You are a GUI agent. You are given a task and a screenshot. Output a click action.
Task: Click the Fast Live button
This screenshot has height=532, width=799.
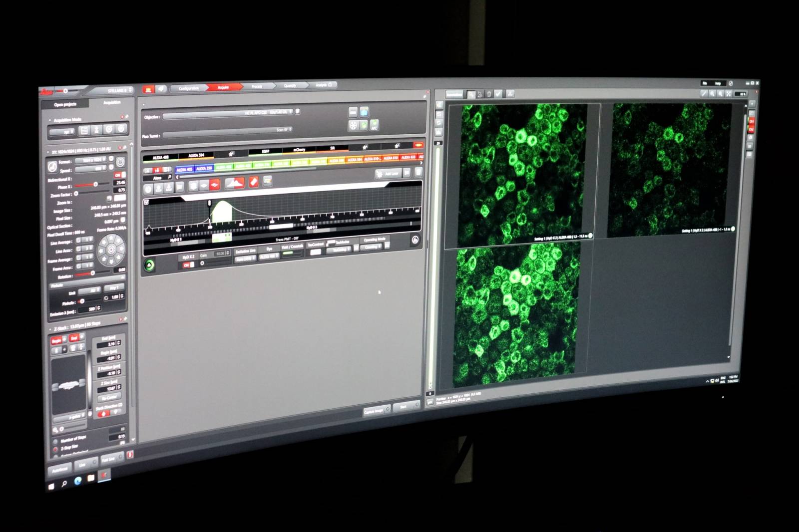point(111,459)
